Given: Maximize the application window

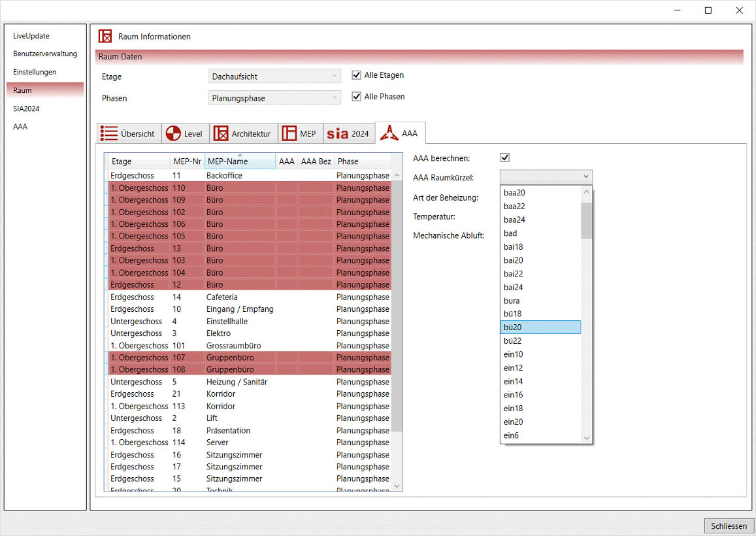Looking at the screenshot, I should tap(708, 10).
